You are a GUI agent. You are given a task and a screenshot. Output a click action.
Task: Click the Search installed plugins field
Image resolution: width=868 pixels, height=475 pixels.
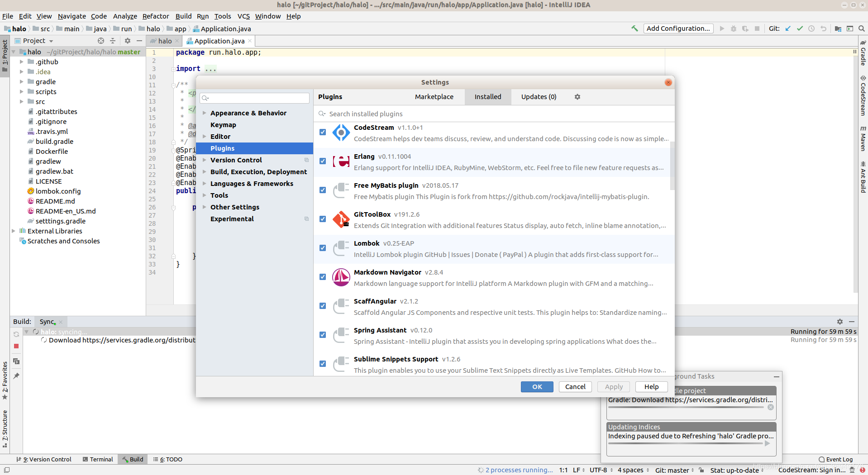point(494,114)
